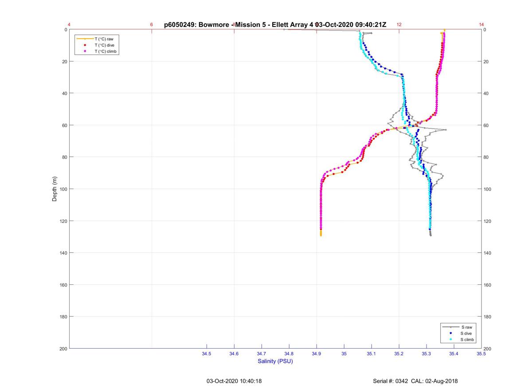Click the 140 tick on right depth axis
Screen dimensions: 532x392
tap(488, 253)
